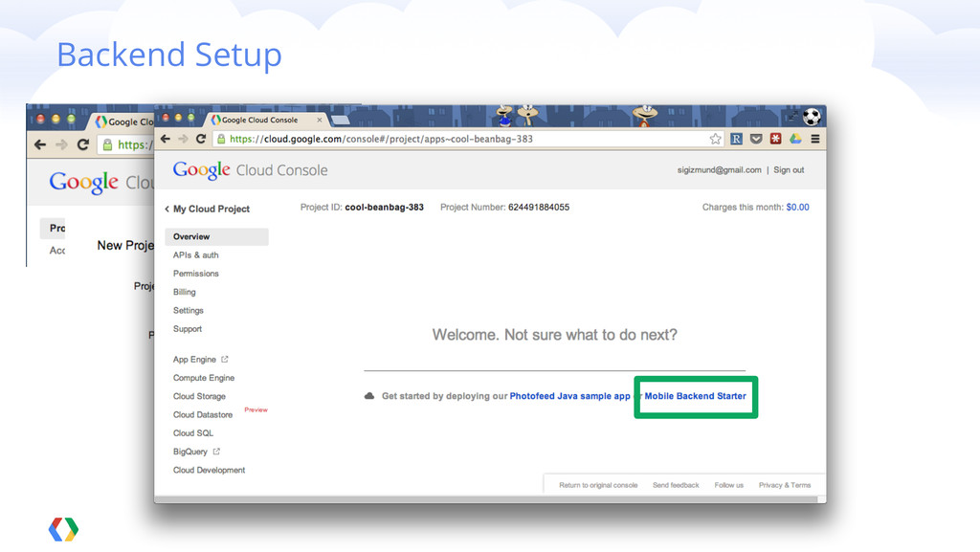Bookmark page with the star icon
This screenshot has height=552, width=980.
(x=715, y=139)
